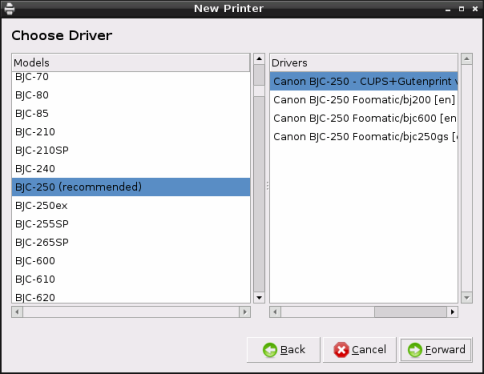Select the BJC-250ex model
The image size is (484, 374).
(x=131, y=206)
